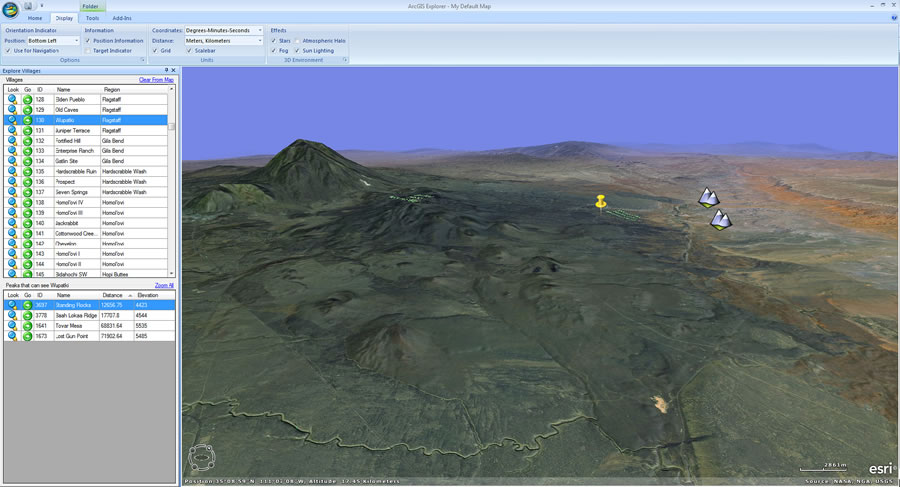The height and width of the screenshot is (487, 900).
Task: Open the ArcGIS Explorer application globe button
Action: click(x=10, y=10)
